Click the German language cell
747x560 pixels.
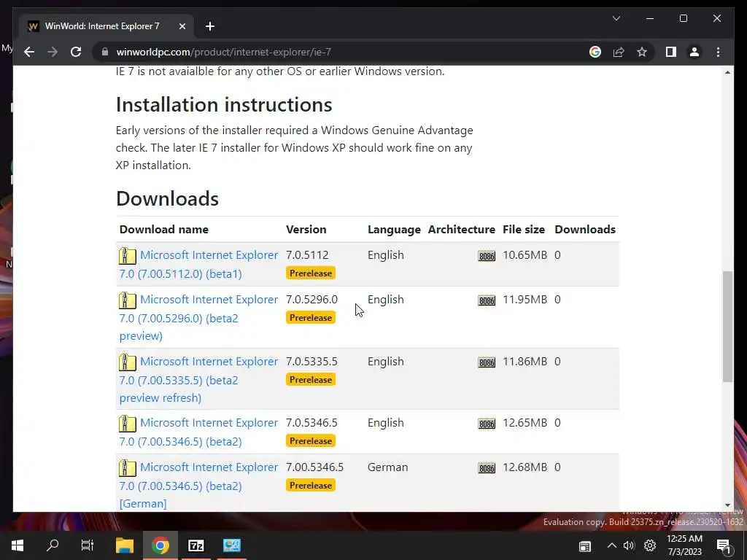point(388,467)
